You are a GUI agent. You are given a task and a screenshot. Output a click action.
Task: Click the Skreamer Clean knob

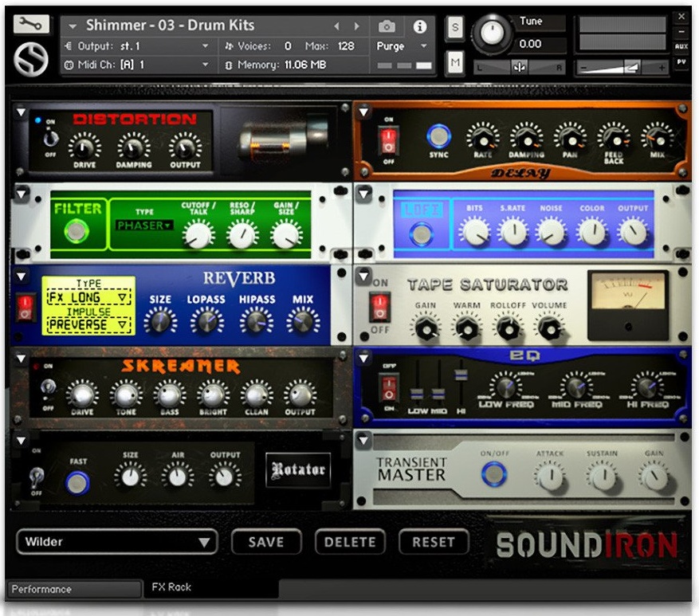point(257,394)
